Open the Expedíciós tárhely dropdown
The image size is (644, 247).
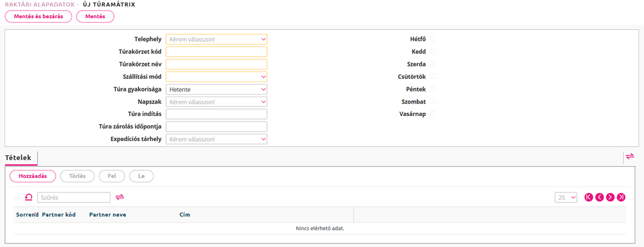(216, 139)
